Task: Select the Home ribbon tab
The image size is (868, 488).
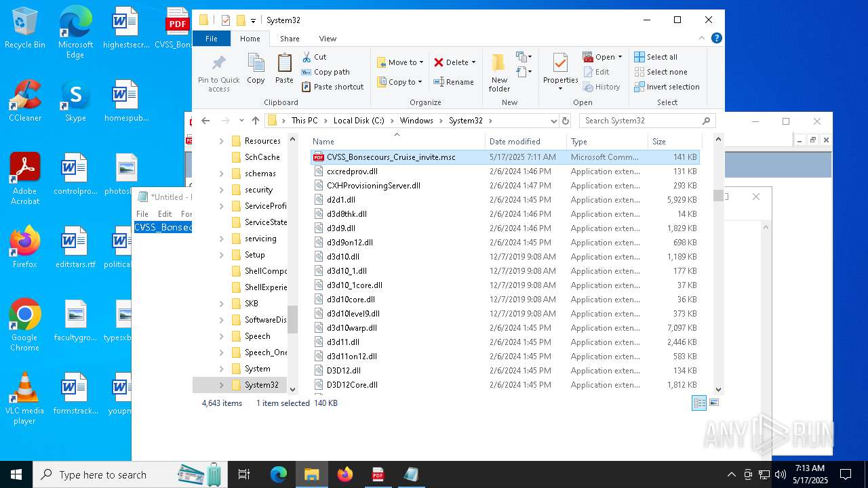Action: click(250, 39)
